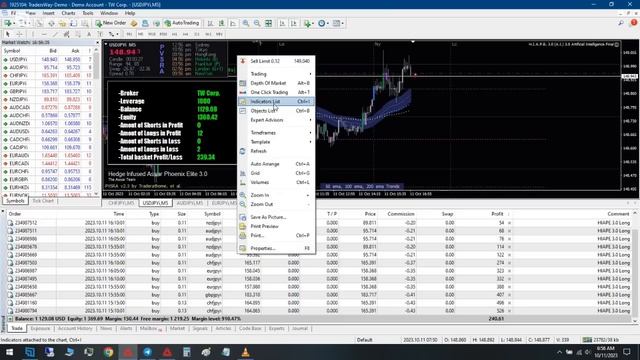Select Sell Limit 0.12 menu entry
Image resolution: width=640 pixels, height=360 pixels.
tap(276, 61)
